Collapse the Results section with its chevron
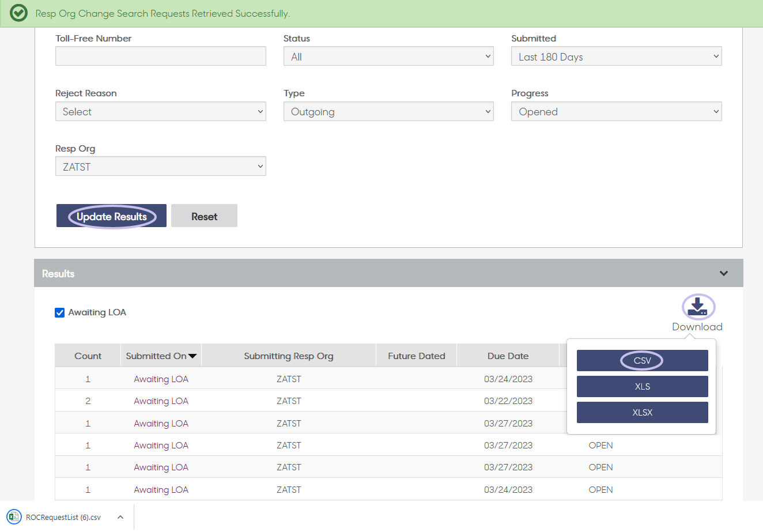 [x=723, y=273]
